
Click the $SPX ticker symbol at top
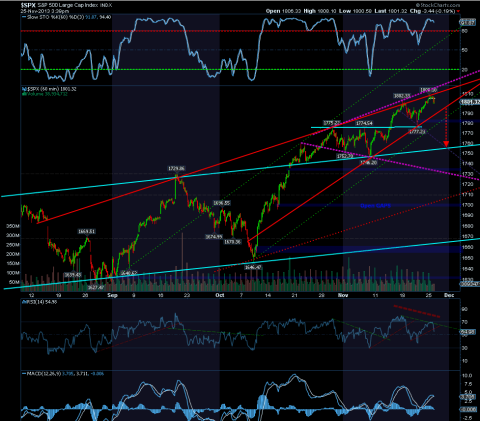(x=28, y=5)
